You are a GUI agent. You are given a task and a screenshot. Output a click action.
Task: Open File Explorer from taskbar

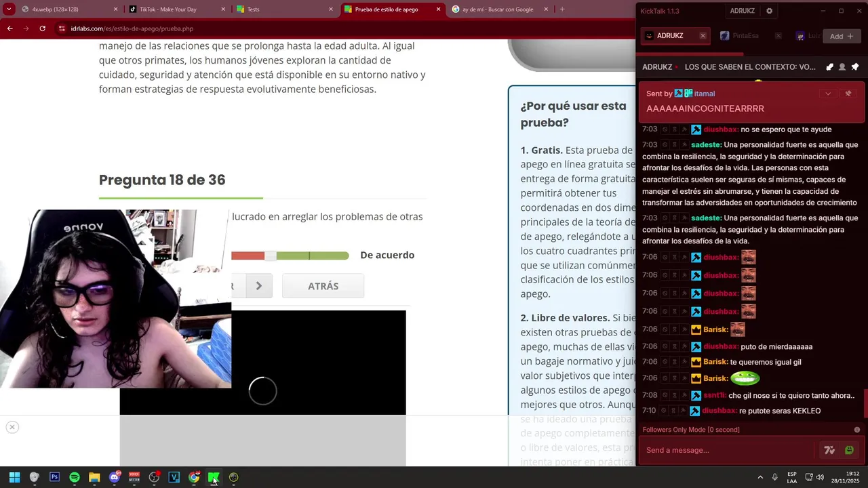pos(94,477)
